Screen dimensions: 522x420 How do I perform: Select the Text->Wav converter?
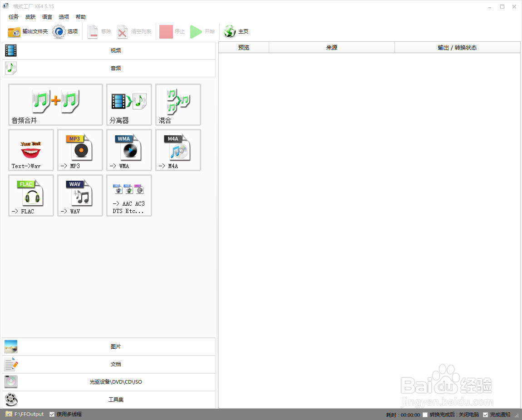pos(31,150)
